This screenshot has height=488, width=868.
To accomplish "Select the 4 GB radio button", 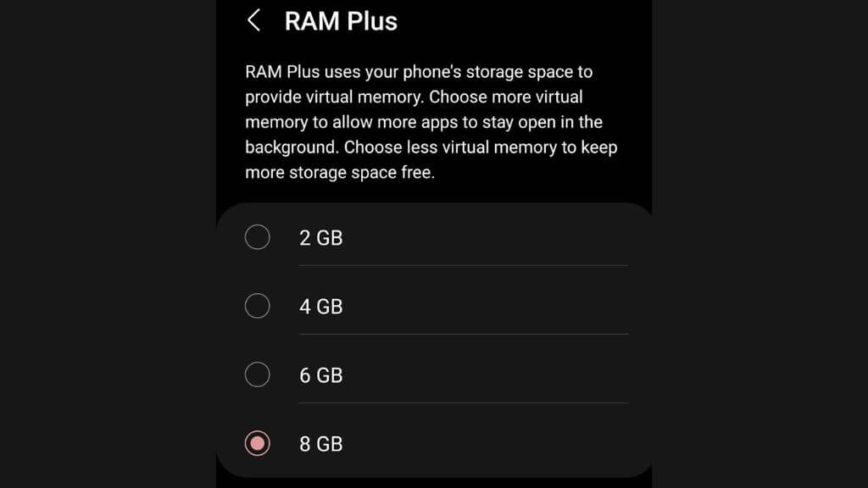I will click(258, 306).
